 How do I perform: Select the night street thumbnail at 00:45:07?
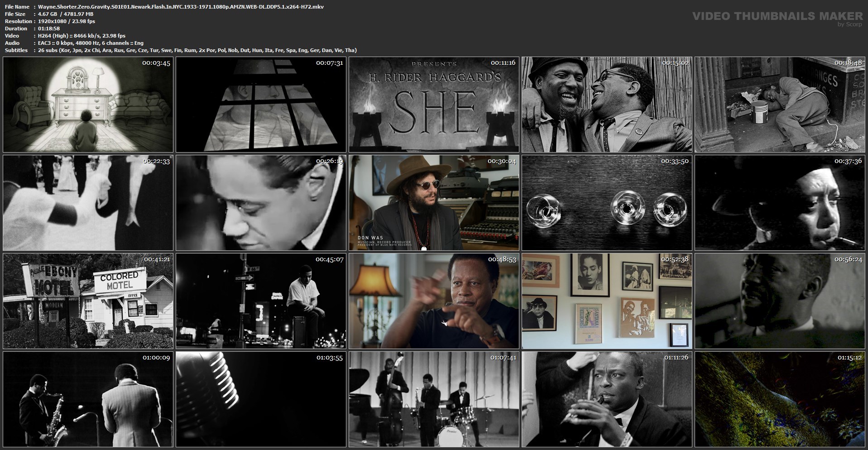[x=261, y=301]
